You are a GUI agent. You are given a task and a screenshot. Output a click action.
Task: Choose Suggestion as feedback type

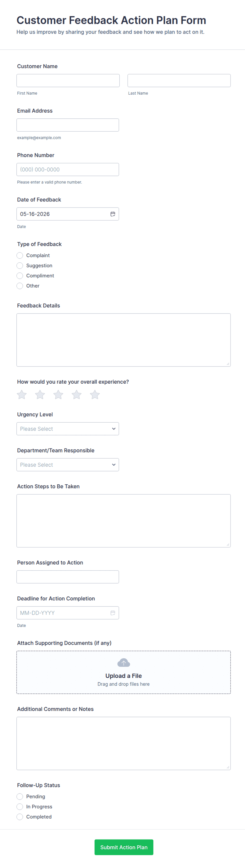[x=20, y=266]
